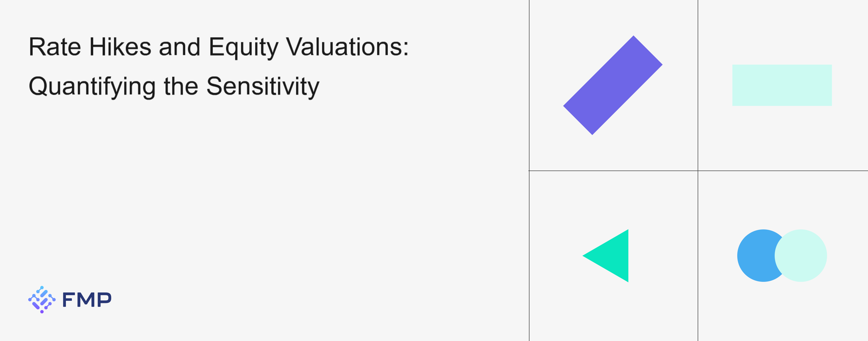This screenshot has height=341, width=868.
Task: Click the word "Rate" in the title
Action: pos(55,47)
